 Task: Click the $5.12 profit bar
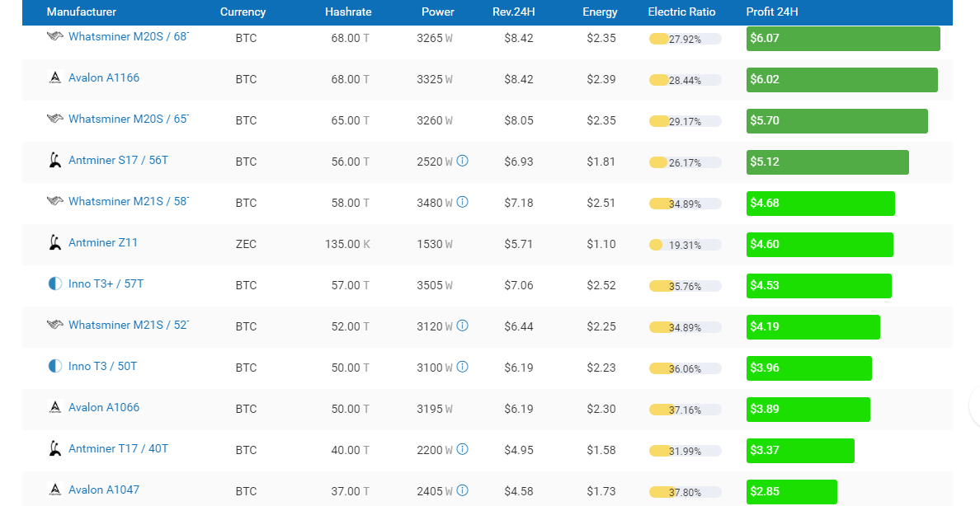827,162
